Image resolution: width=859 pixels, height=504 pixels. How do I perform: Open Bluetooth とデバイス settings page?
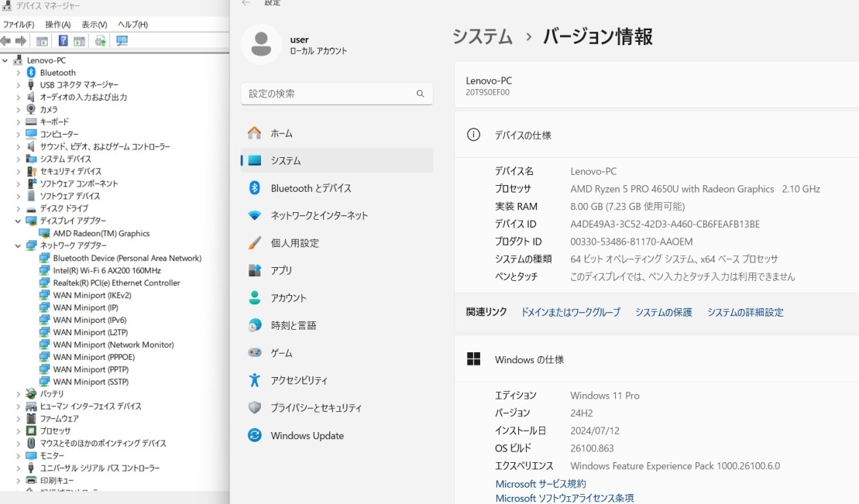pos(311,188)
